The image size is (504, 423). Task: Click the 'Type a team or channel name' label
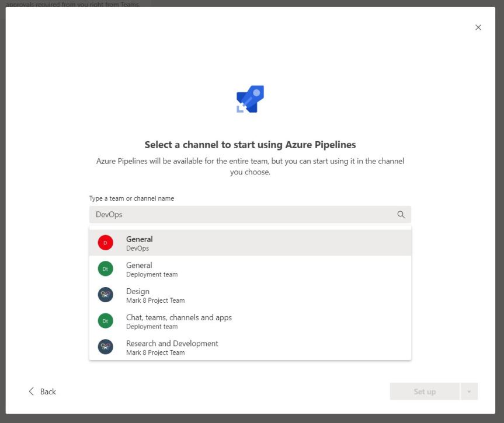(131, 198)
